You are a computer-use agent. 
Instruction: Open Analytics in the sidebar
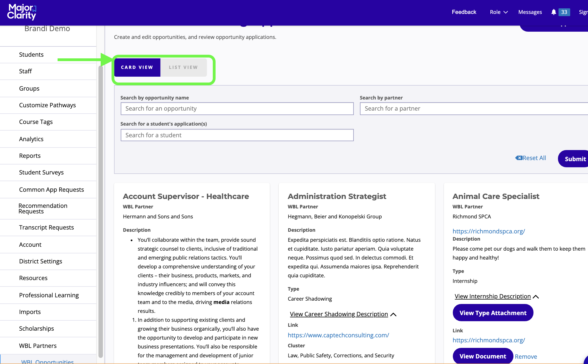click(x=31, y=139)
